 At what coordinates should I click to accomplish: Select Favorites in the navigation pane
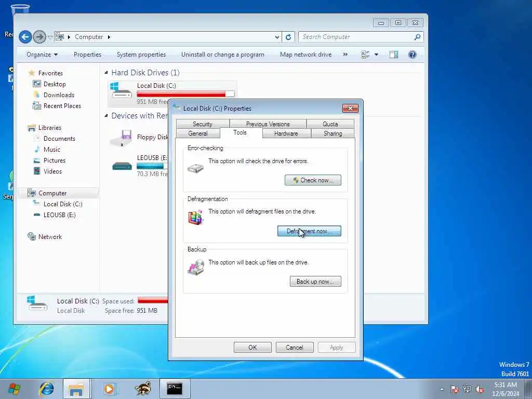pos(50,73)
